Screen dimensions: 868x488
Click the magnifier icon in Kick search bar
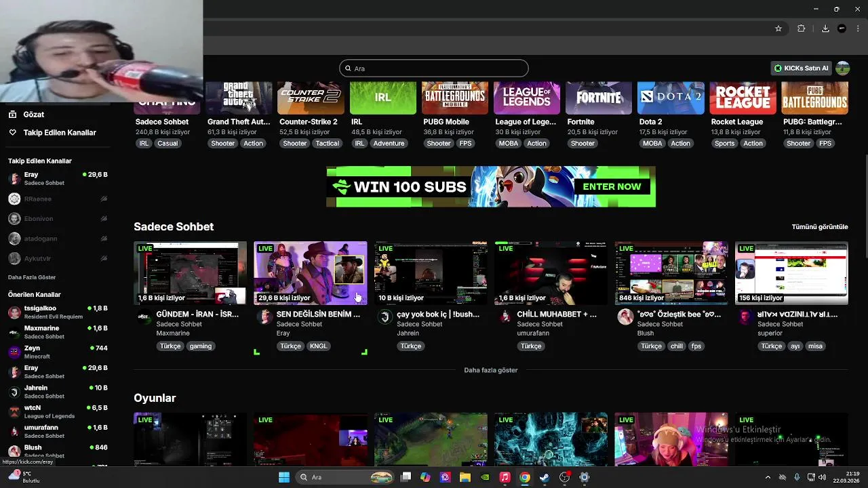click(x=348, y=68)
